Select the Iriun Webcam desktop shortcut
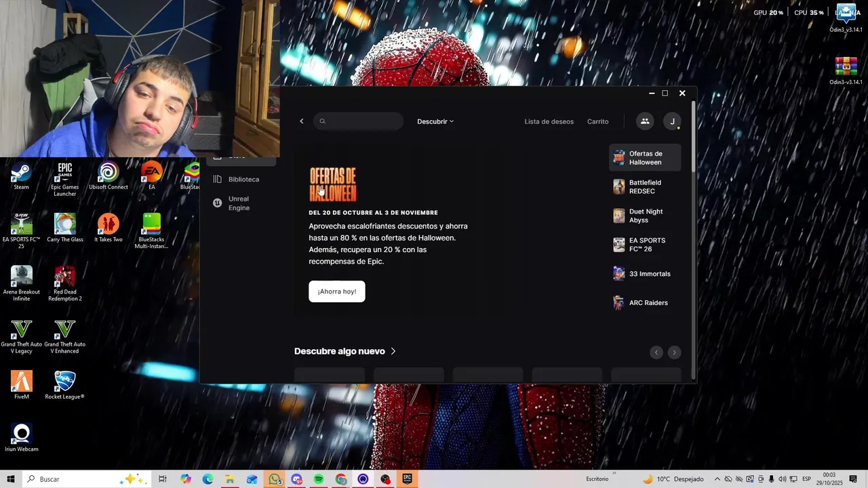This screenshot has height=488, width=868. click(x=22, y=437)
